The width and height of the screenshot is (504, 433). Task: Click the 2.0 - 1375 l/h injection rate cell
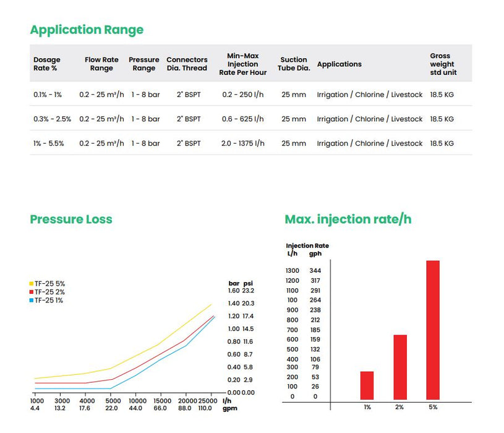[x=242, y=143]
